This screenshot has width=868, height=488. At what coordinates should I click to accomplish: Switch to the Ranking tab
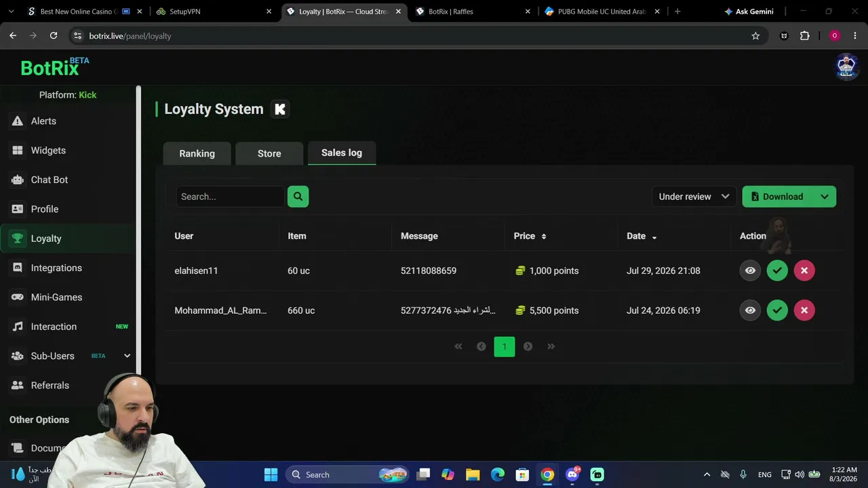click(197, 153)
